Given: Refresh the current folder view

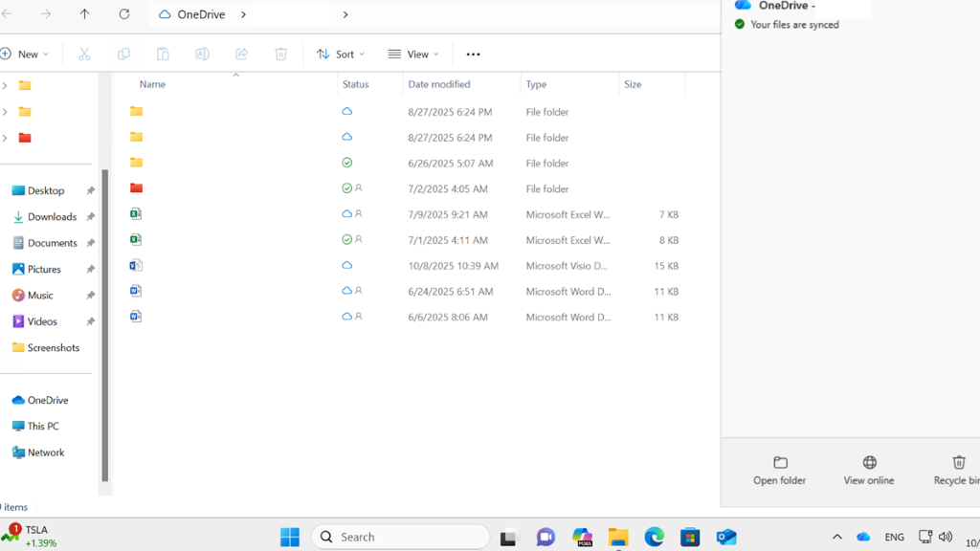Looking at the screenshot, I should coord(124,13).
